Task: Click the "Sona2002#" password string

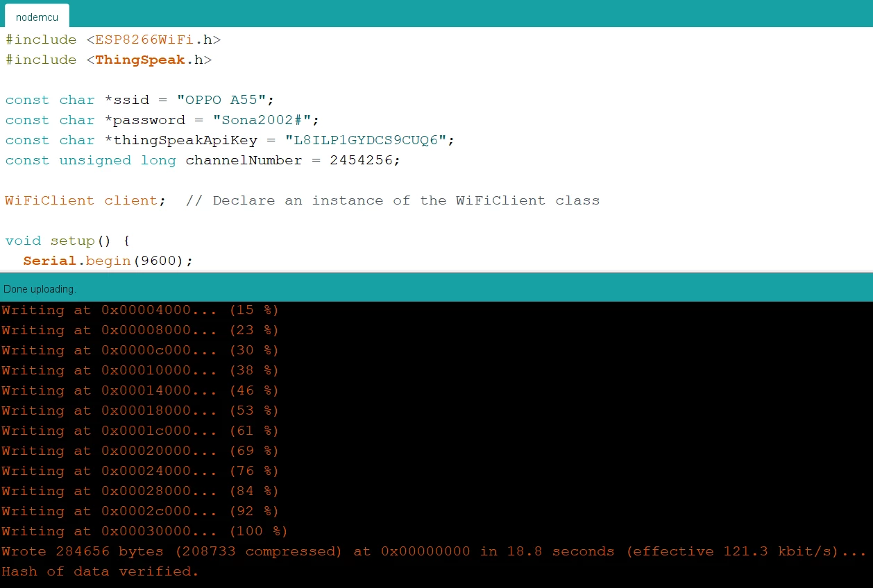Action: click(x=262, y=120)
